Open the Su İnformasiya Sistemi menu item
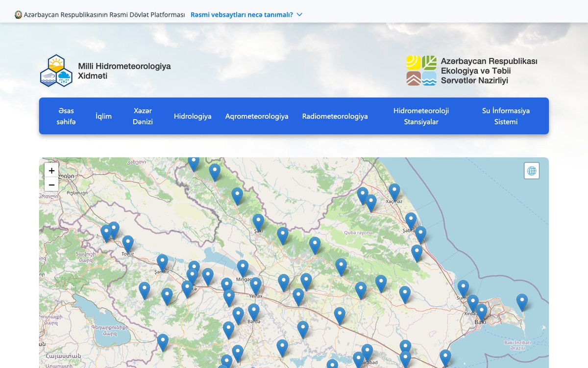This screenshot has width=588, height=368. tap(506, 116)
